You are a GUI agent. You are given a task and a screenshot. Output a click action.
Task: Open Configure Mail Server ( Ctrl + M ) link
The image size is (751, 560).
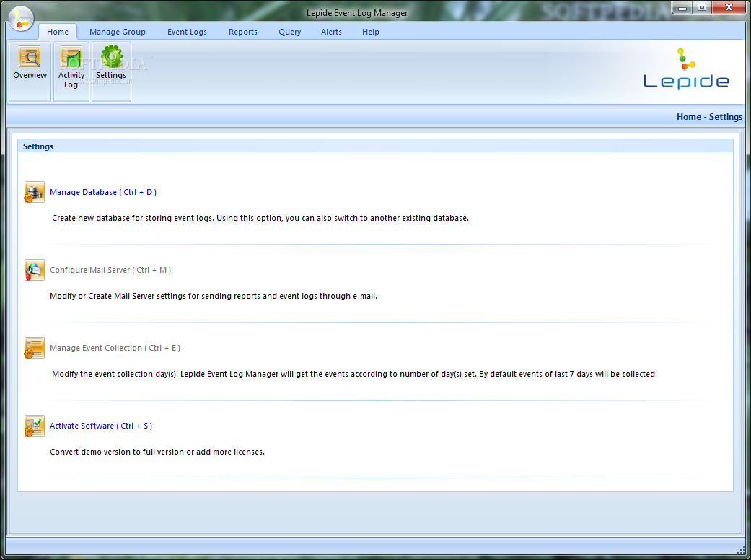coord(110,270)
